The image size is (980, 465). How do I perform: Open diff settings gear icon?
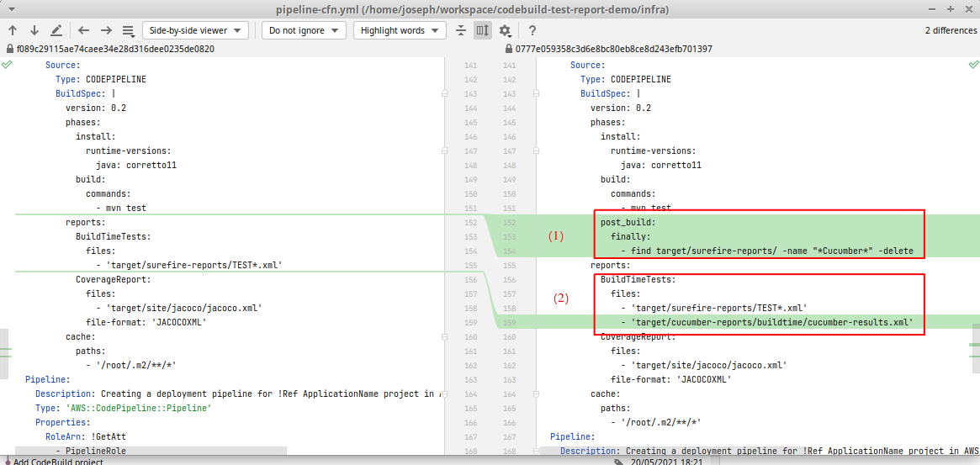pyautogui.click(x=505, y=30)
